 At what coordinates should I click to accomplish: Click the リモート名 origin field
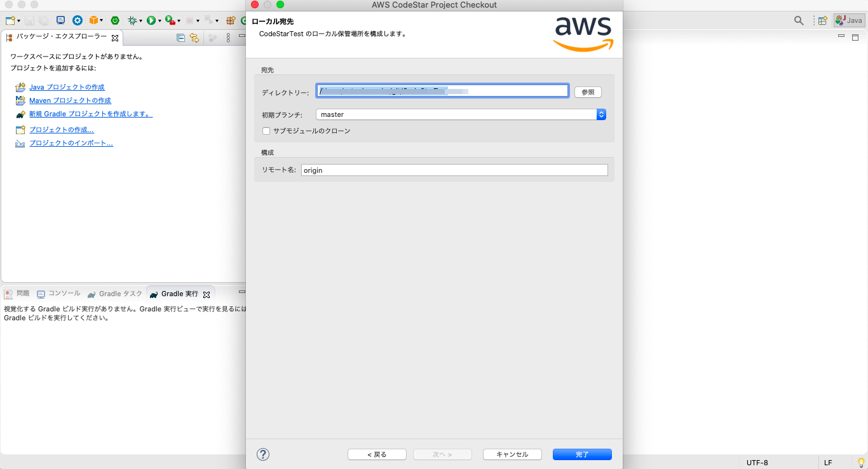pos(454,170)
